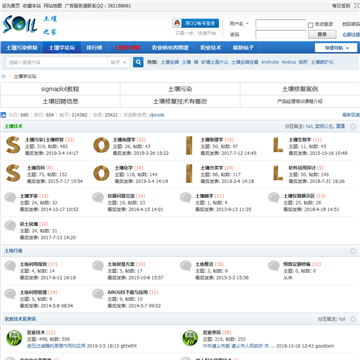Image resolution: width=360 pixels, height=360 pixels.
Task: Enable the 自动登录 checkbox
Action: pos(310,25)
